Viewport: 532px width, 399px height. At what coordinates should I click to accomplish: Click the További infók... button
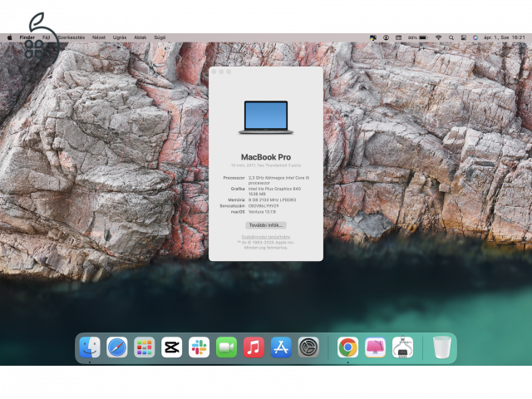tap(266, 225)
